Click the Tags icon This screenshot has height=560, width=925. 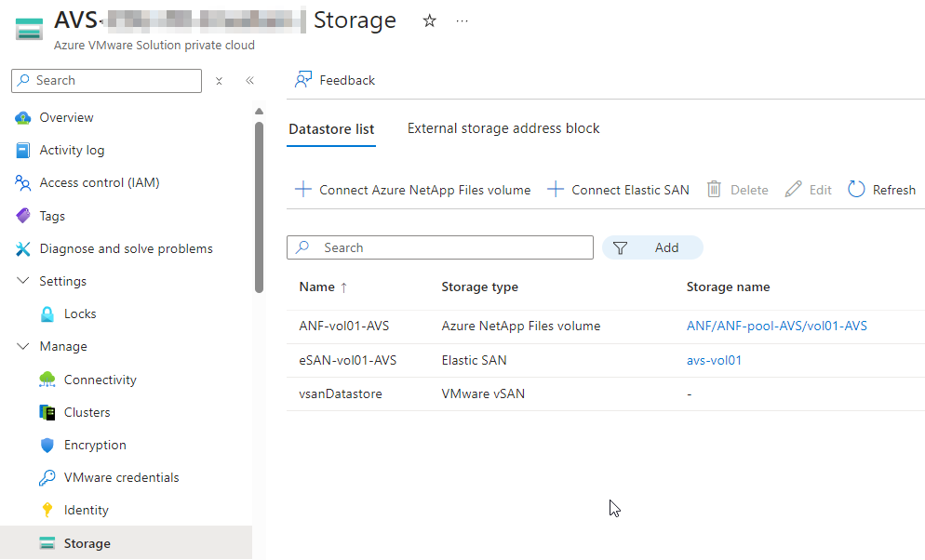[x=23, y=216]
